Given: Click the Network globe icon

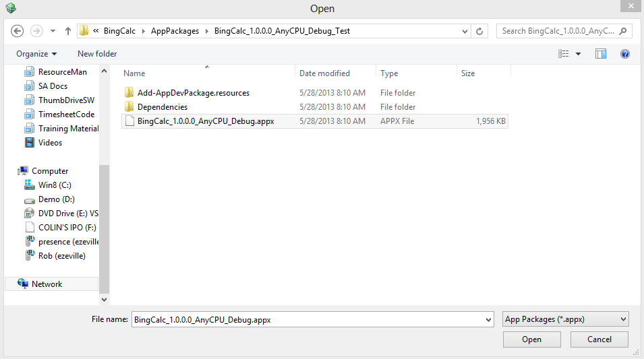Looking at the screenshot, I should (x=23, y=284).
